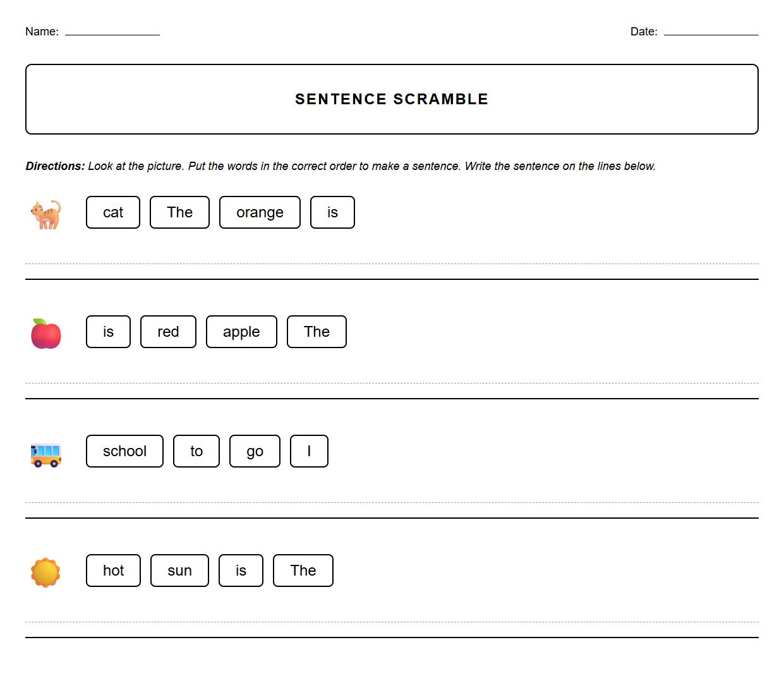Choose the word tile 'go'

point(255,451)
